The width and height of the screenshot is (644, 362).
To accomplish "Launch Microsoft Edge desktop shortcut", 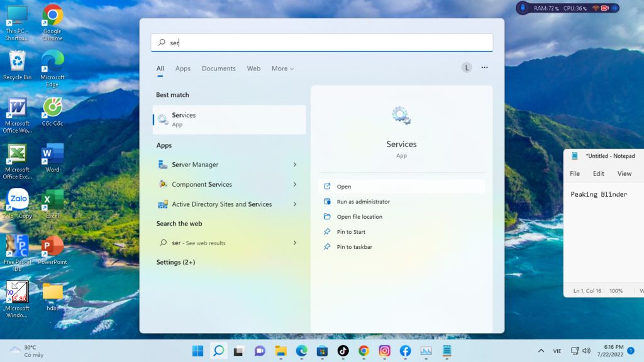I will pos(53,69).
